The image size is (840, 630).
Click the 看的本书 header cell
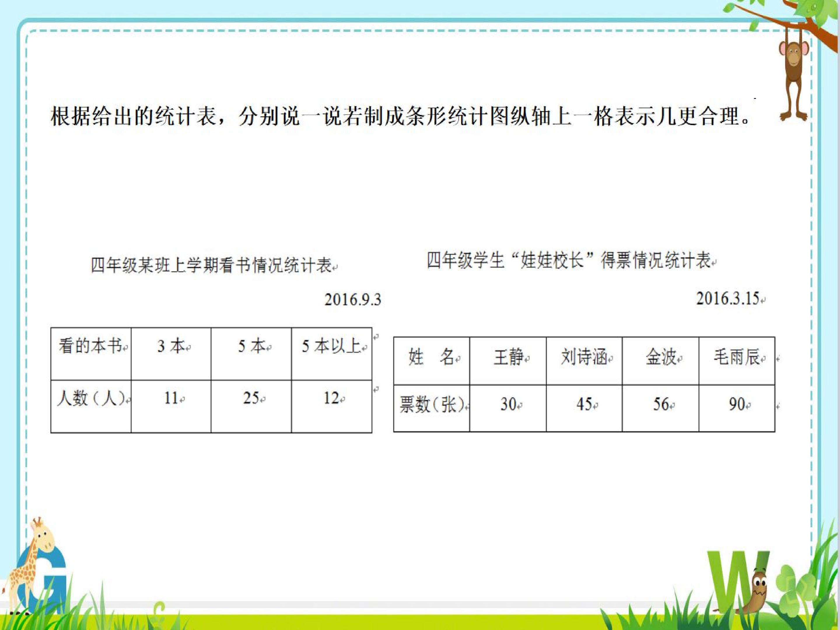tap(91, 353)
